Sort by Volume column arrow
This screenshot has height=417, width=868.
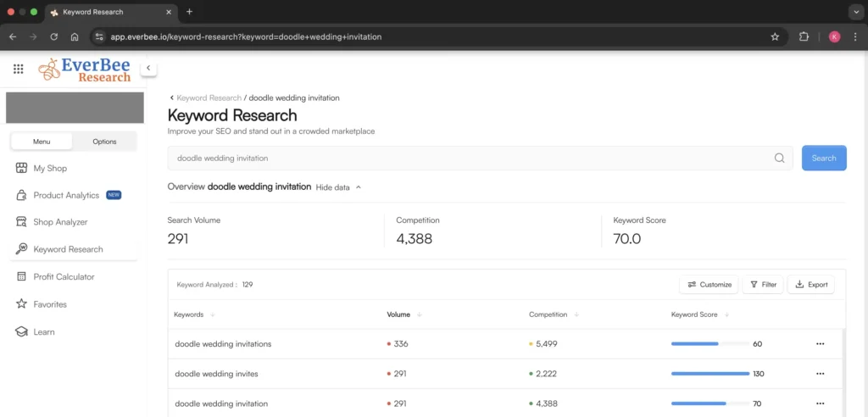pyautogui.click(x=419, y=314)
